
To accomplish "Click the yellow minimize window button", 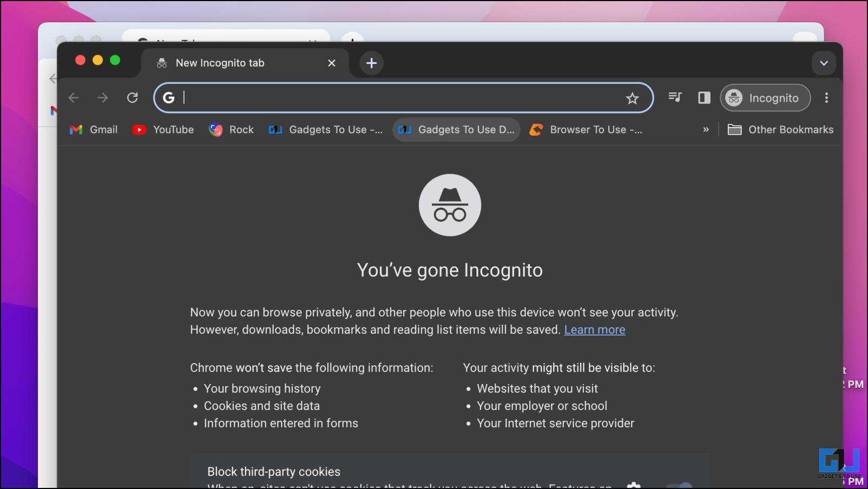I will (x=97, y=60).
